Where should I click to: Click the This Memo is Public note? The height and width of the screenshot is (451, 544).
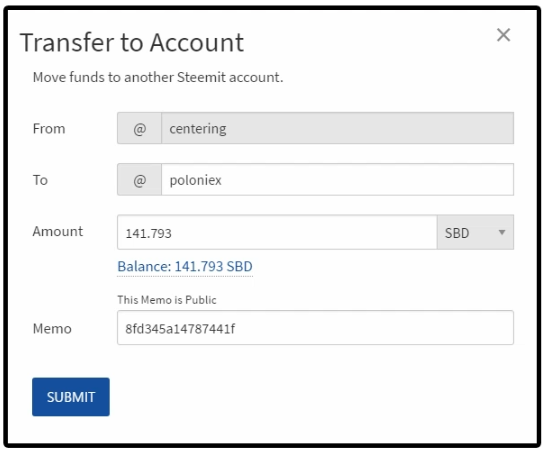pyautogui.click(x=167, y=300)
